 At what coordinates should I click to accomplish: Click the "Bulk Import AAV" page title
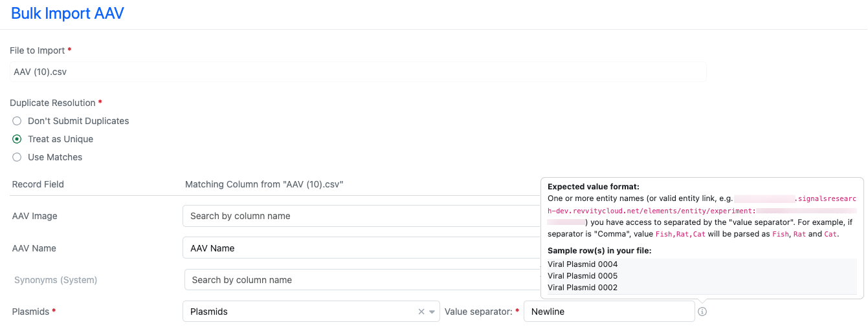(67, 13)
